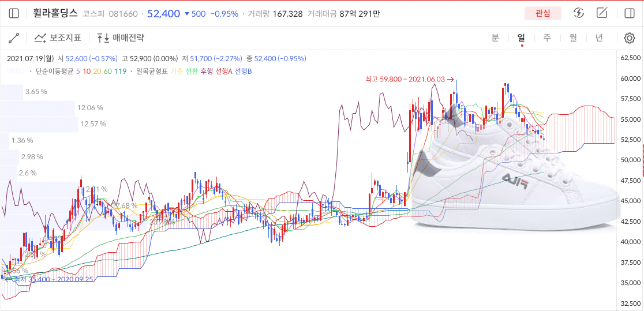The width and height of the screenshot is (644, 311).
Task: Click the 3.65 % volume profile bar
Action: 12,92
